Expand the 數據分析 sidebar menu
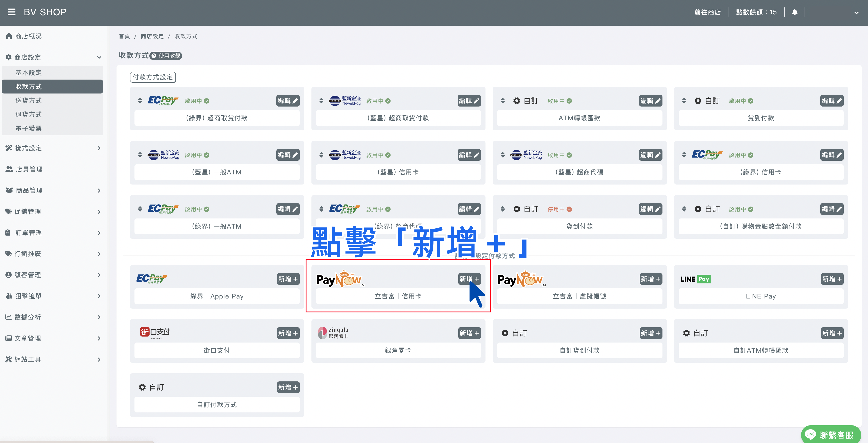Image resolution: width=868 pixels, height=443 pixels. 99,317
